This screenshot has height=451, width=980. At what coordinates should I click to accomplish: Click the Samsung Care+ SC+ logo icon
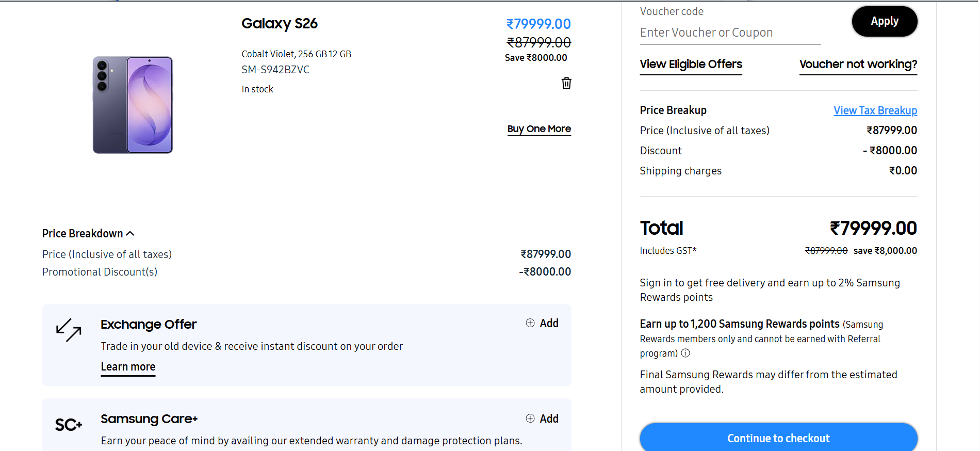(69, 425)
